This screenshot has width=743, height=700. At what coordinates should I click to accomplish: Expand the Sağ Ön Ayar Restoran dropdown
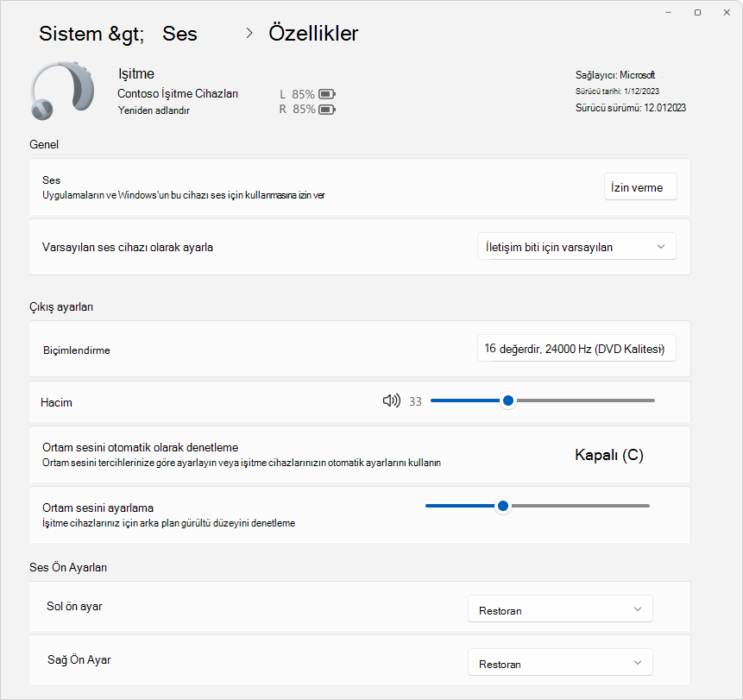click(560, 663)
